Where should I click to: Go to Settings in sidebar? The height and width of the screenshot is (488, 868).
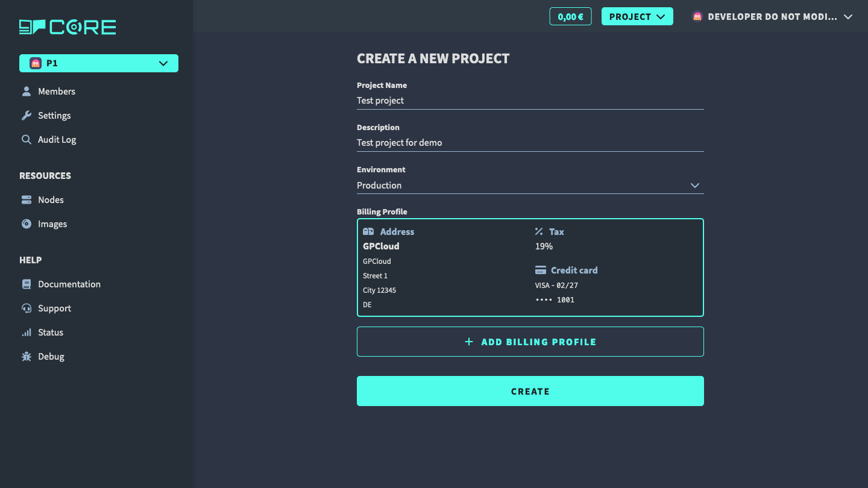pyautogui.click(x=54, y=116)
